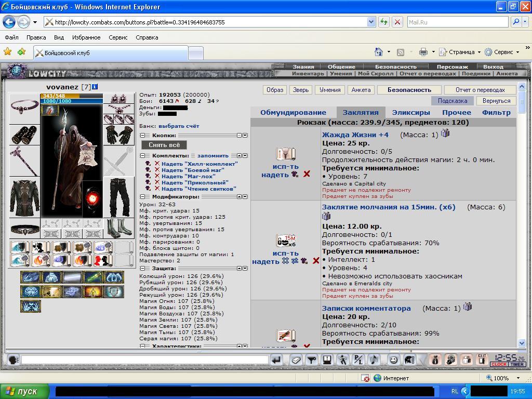Switch to the Обмундирование tab
Viewport: 532px width, 399px height.
pos(293,112)
